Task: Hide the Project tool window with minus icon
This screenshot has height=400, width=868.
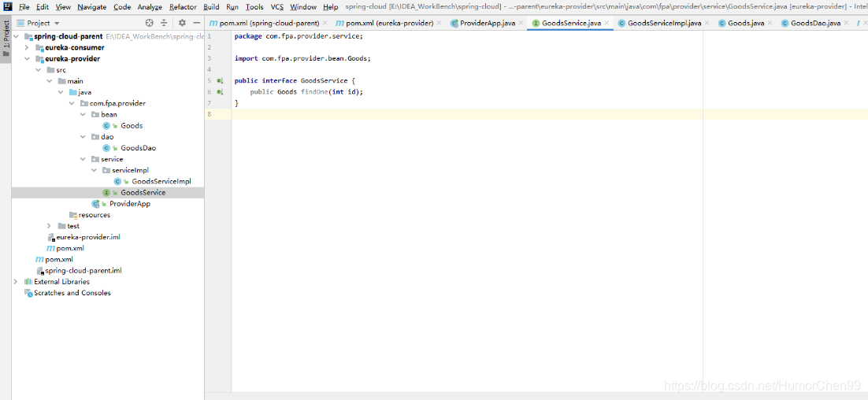Action: pos(196,24)
